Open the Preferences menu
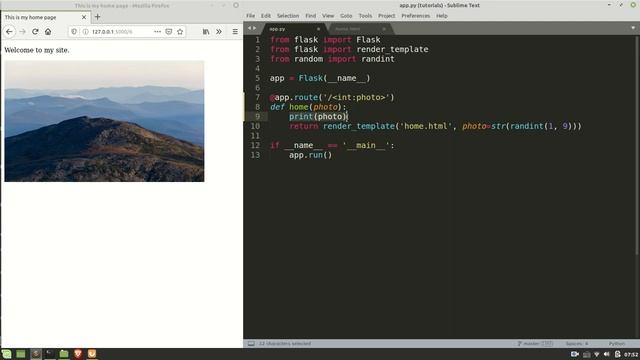The image size is (640, 360). click(x=416, y=16)
